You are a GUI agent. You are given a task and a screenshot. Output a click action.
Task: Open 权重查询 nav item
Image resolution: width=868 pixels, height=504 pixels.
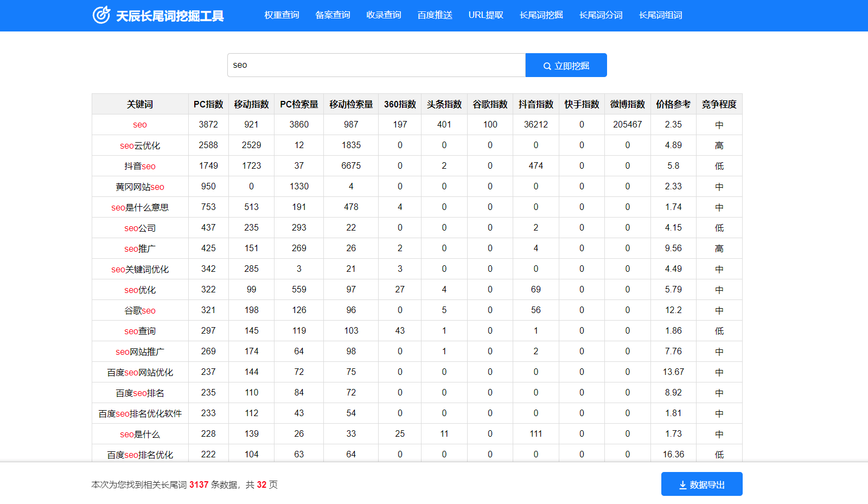pos(282,15)
